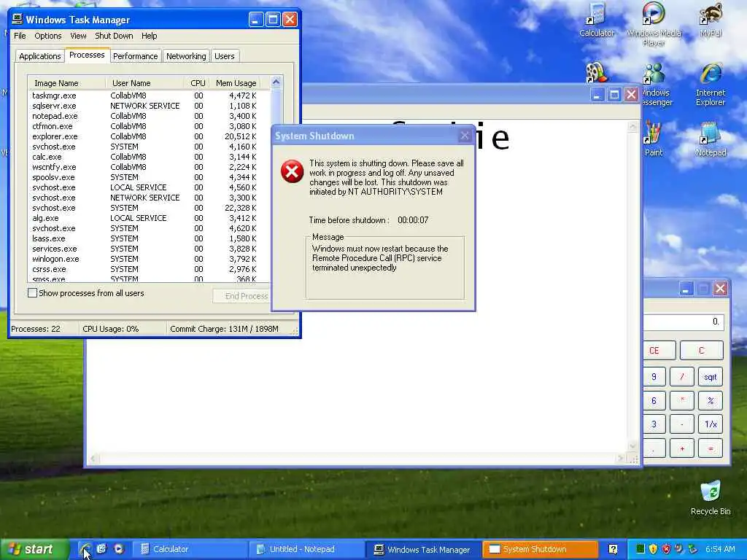
Task: Sort processes by Image Name column
Action: [66, 83]
